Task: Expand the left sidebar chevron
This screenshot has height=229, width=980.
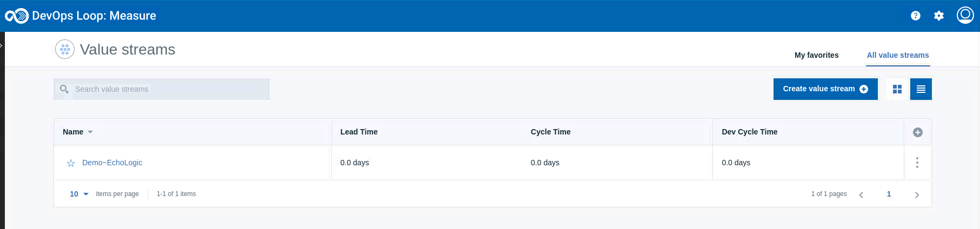Action: pyautogui.click(x=2, y=45)
